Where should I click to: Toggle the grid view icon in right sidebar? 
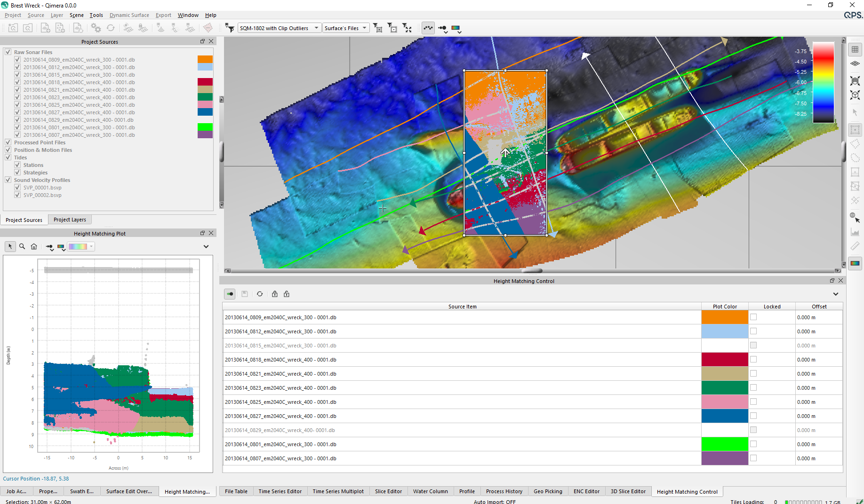pos(855,49)
